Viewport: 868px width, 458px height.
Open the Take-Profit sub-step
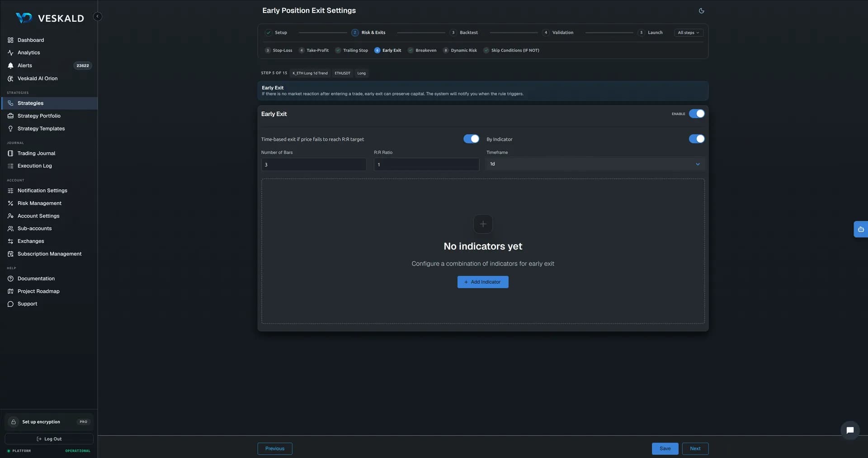(314, 51)
